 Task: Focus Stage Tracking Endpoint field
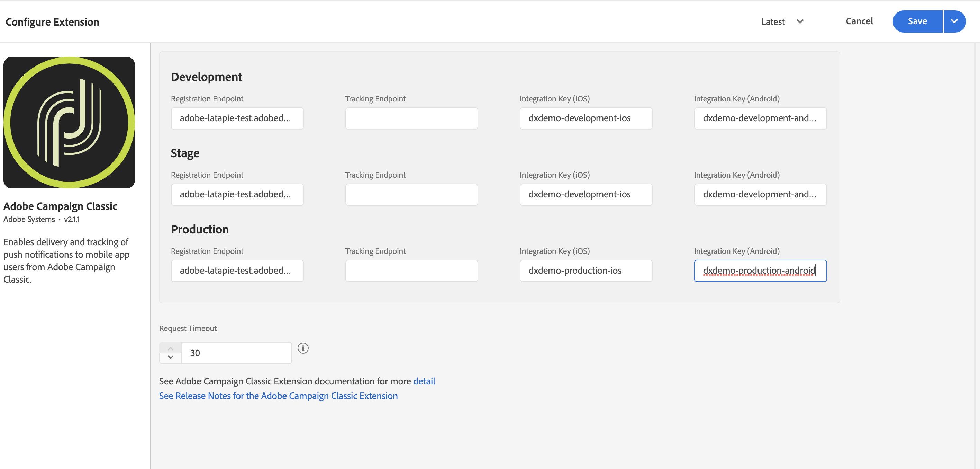click(412, 195)
